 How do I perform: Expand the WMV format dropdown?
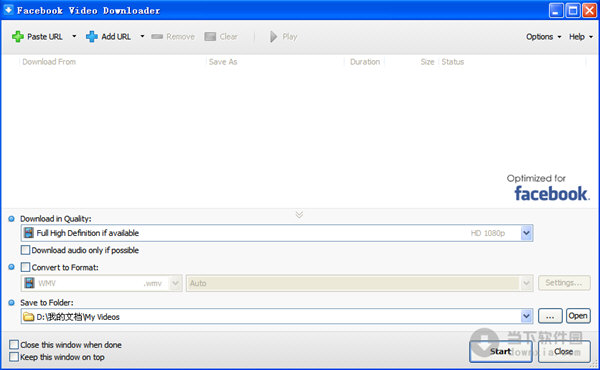point(175,284)
